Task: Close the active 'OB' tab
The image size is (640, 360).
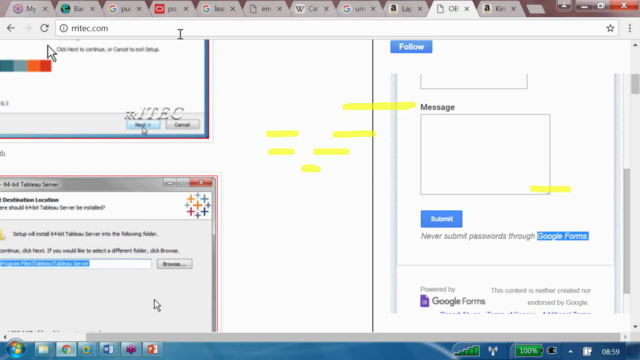Action: (x=467, y=9)
